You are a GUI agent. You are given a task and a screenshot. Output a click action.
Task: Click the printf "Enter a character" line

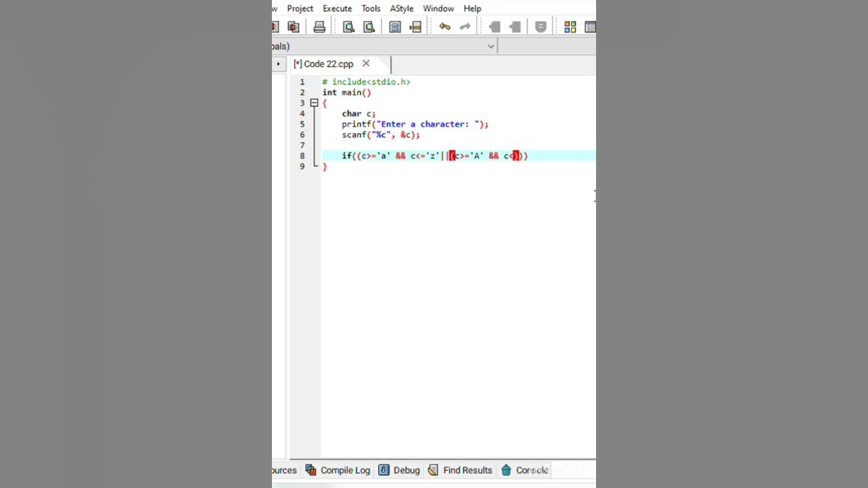(x=415, y=124)
